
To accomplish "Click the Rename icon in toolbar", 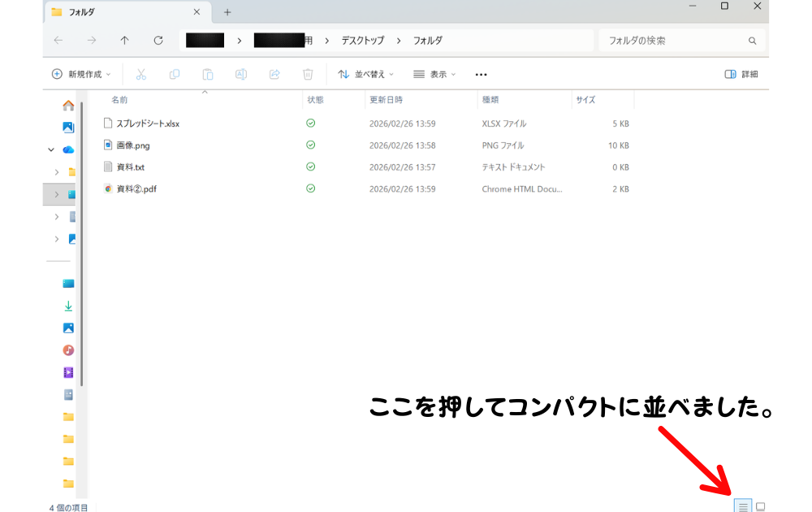I will tap(241, 74).
